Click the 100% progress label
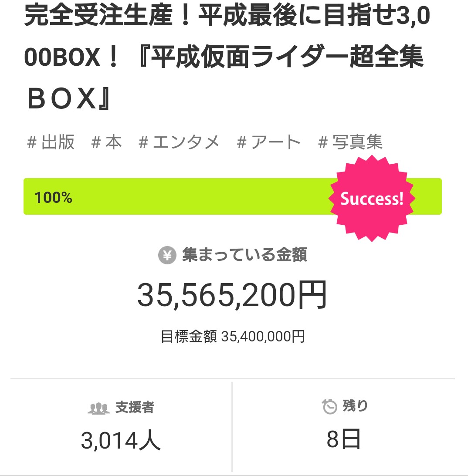468x476 pixels. [53, 198]
